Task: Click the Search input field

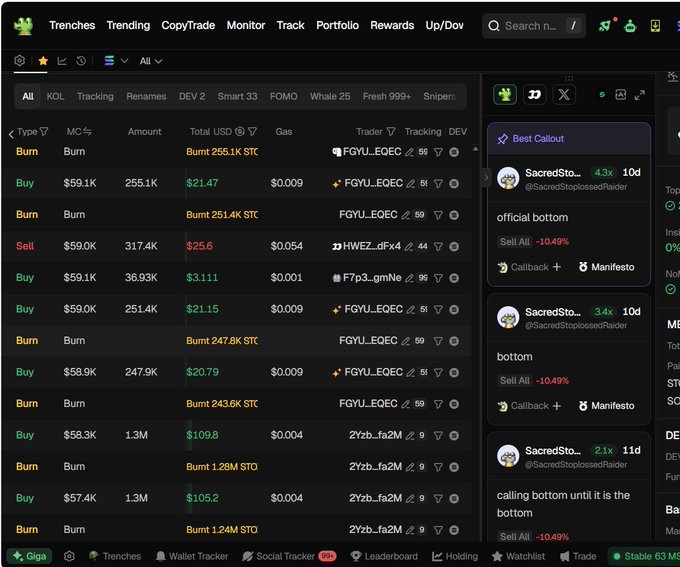Action: pyautogui.click(x=534, y=26)
